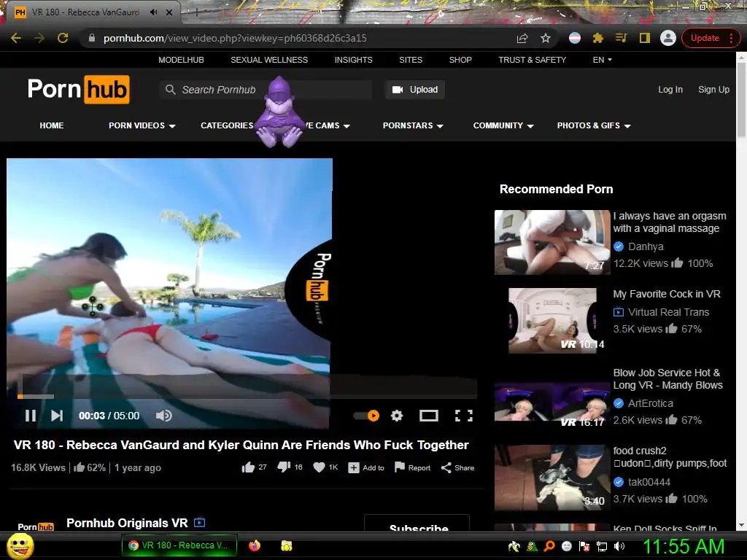Click the browser address bar URL
747x560 pixels.
tap(235, 38)
